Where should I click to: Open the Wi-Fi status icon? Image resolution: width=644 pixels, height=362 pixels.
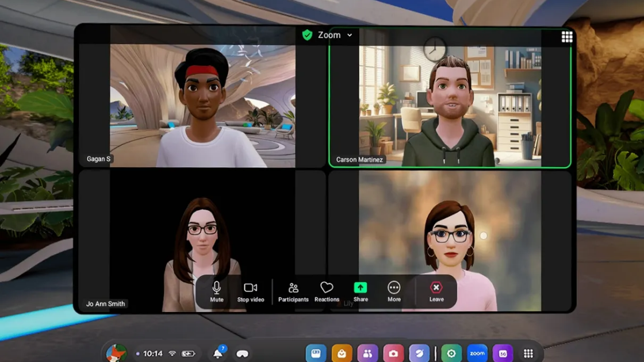[172, 353]
